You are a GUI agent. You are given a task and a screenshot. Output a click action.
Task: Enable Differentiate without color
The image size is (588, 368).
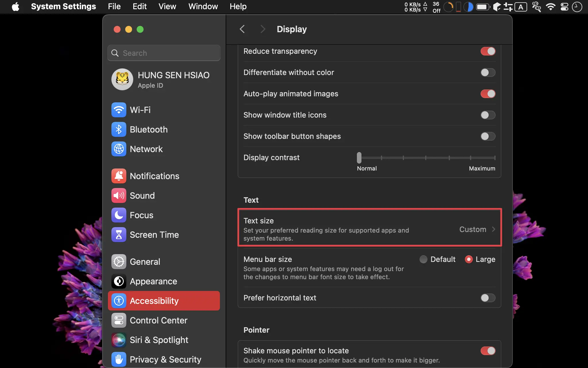point(488,72)
